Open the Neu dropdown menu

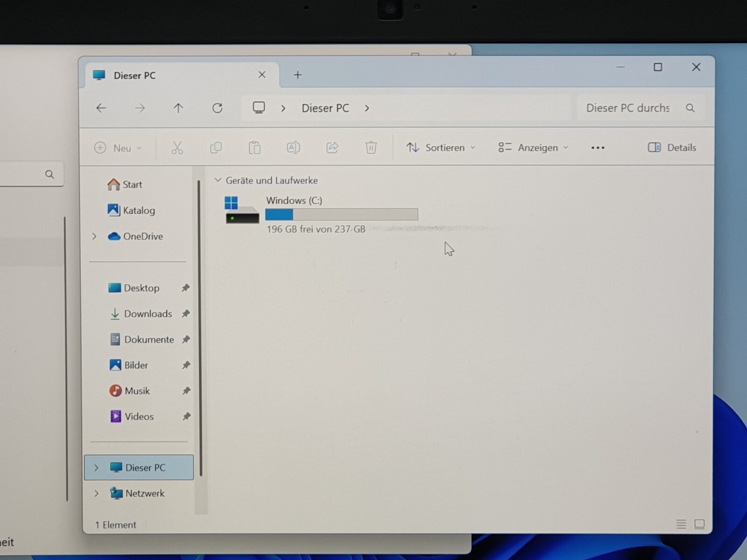(x=119, y=148)
